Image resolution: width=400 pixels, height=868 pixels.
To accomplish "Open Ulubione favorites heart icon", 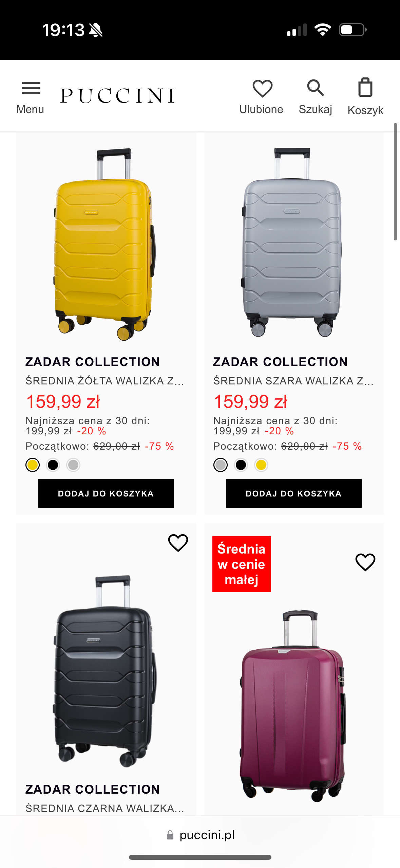I will pos(262,89).
